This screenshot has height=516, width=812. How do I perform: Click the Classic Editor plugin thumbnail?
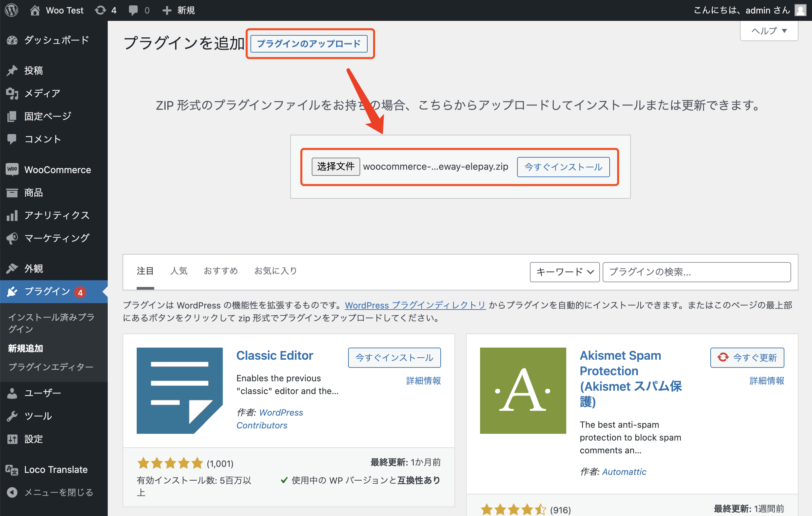coord(179,390)
